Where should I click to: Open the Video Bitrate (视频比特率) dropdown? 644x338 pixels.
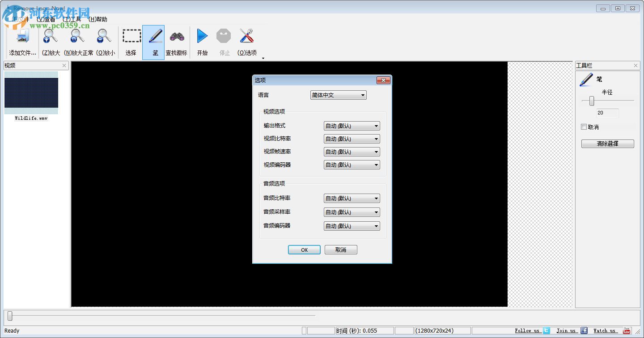[x=352, y=139]
